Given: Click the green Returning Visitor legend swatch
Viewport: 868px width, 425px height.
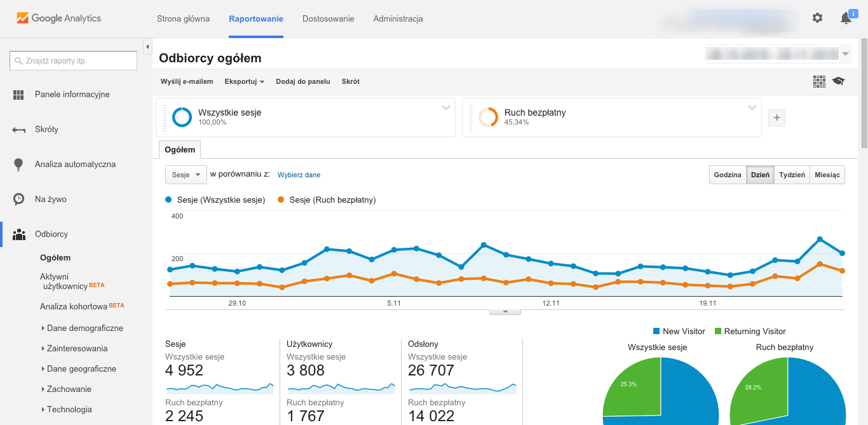Looking at the screenshot, I should click(718, 331).
